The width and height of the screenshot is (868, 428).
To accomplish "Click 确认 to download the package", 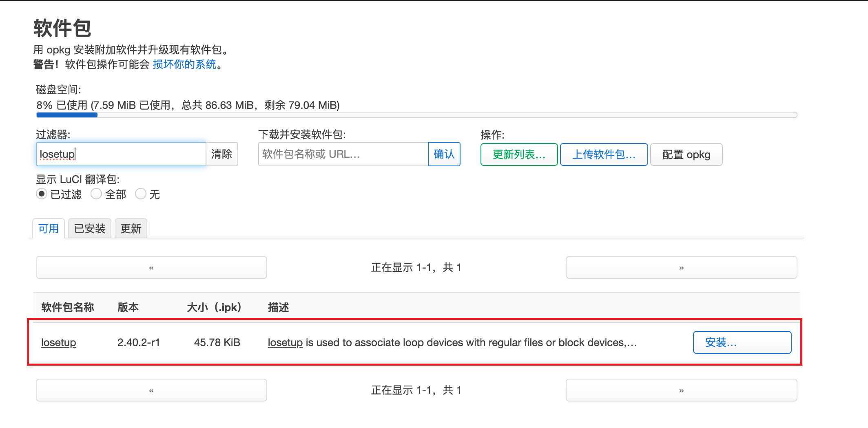I will [444, 154].
